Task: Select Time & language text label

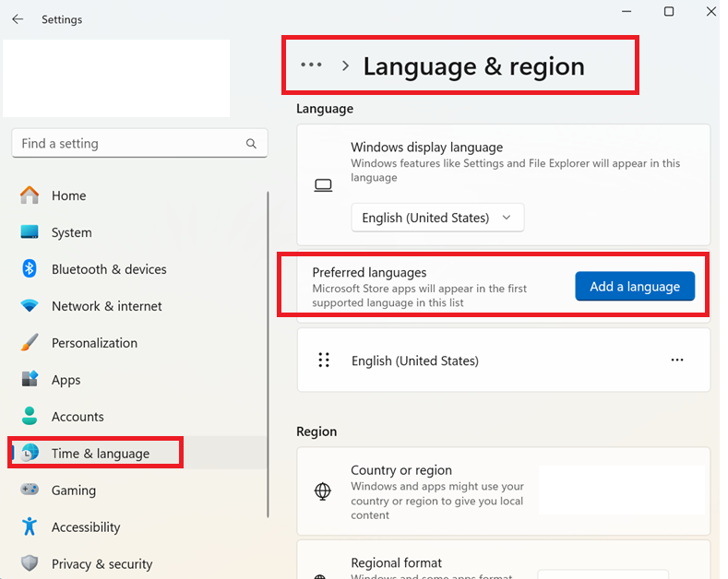Action: [x=101, y=454]
